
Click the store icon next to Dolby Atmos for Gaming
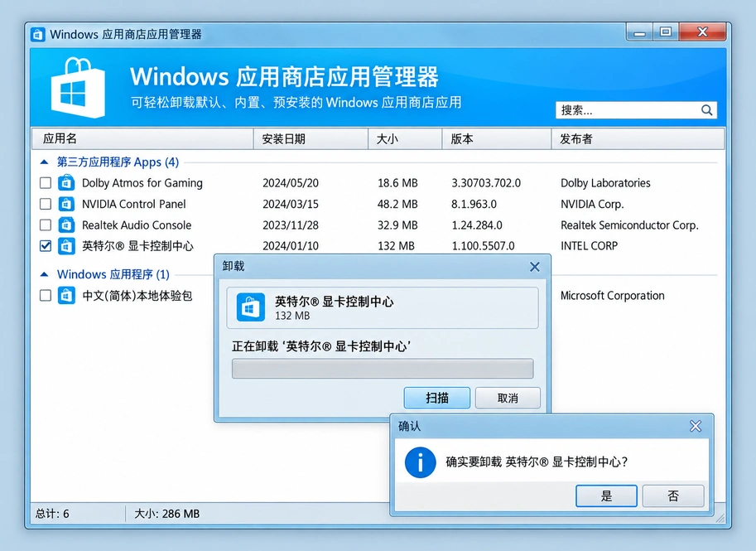[x=66, y=183]
